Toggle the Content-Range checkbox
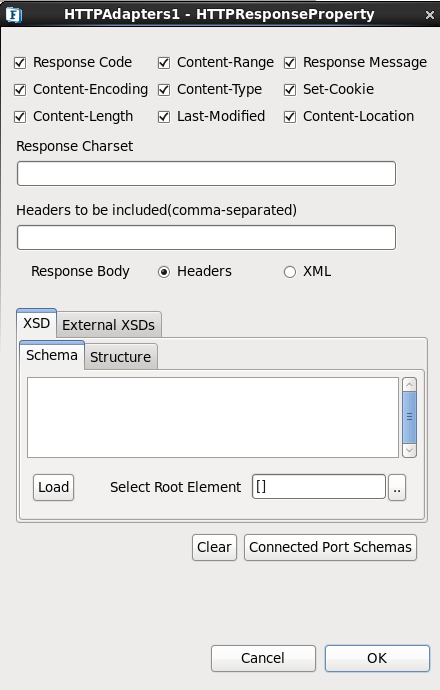The width and height of the screenshot is (440, 690). pyautogui.click(x=164, y=63)
